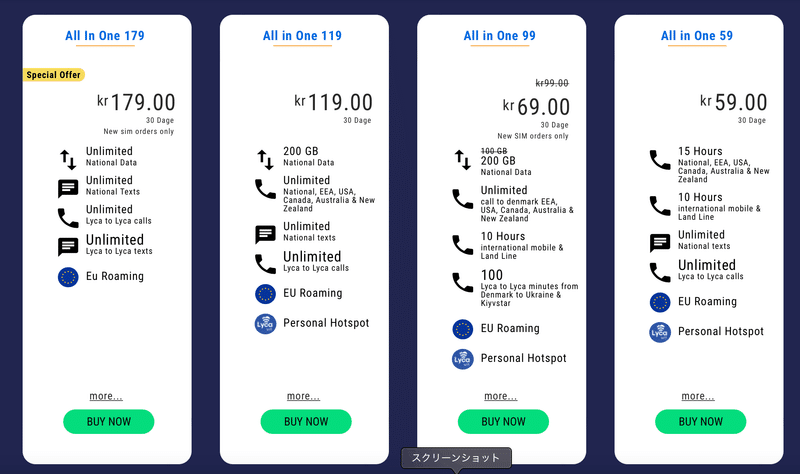This screenshot has width=800, height=474.
Task: Click phone icon beside 100 Lyca to Lyca minutes
Action: pyautogui.click(x=463, y=282)
